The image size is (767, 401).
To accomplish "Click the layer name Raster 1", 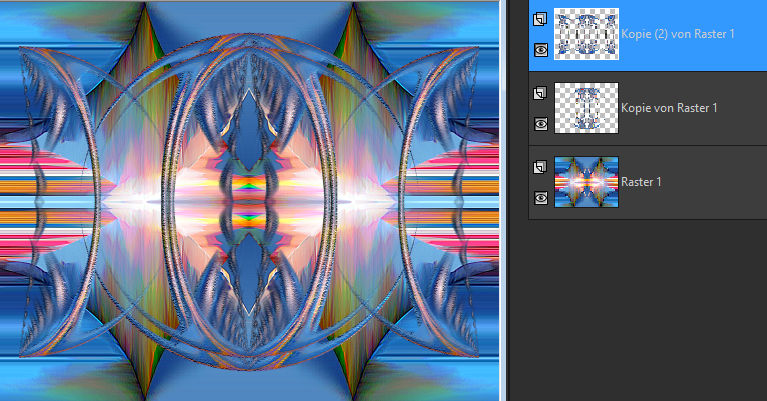I will coord(641,182).
